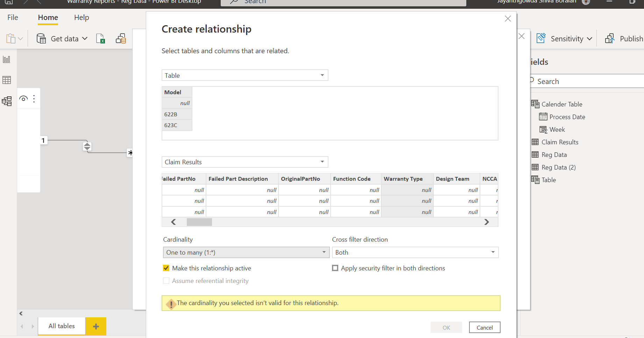Switch to the All tables tab
Image resolution: width=644 pixels, height=338 pixels.
pos(62,326)
